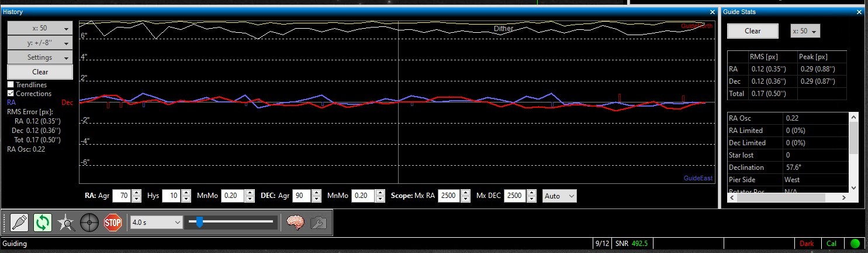Click the green loop exposures icon

coord(43,223)
